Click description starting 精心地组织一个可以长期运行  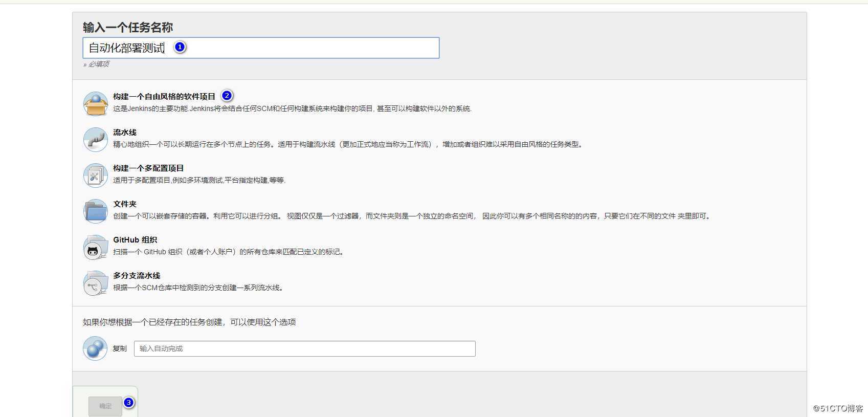[x=348, y=144]
